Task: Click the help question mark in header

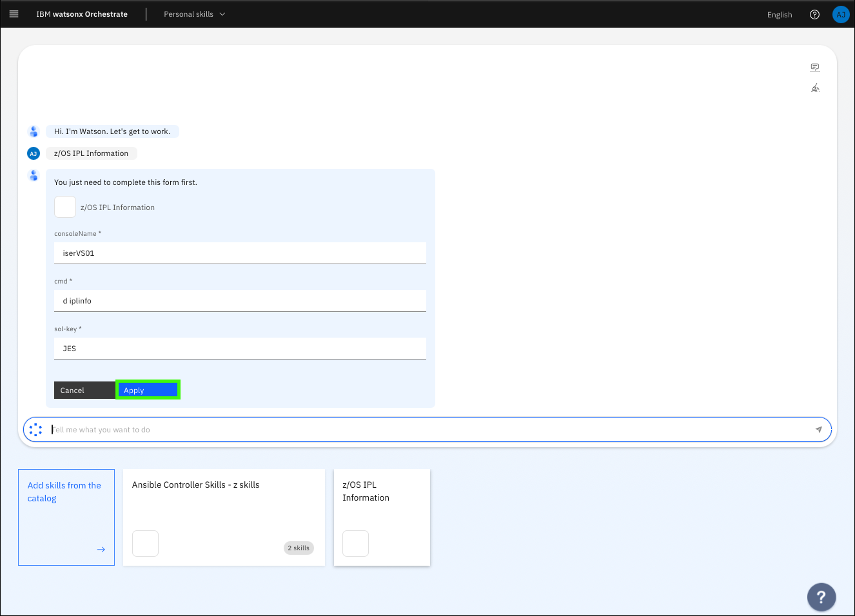Action: coord(814,15)
